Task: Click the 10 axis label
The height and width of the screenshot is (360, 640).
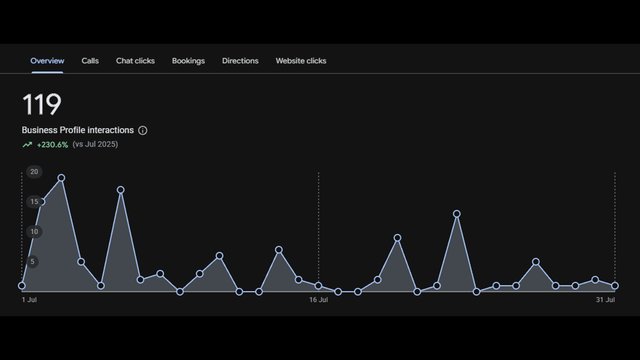Action: [34, 232]
